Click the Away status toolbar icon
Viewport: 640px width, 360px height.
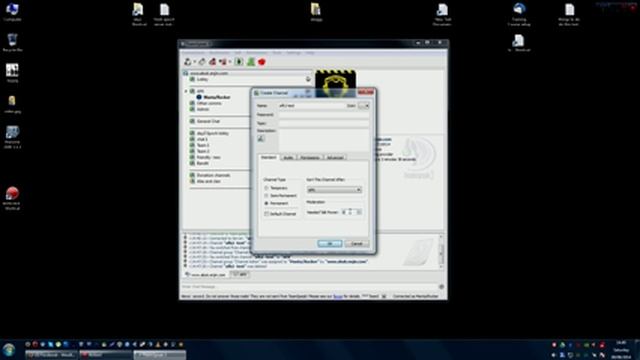222,62
